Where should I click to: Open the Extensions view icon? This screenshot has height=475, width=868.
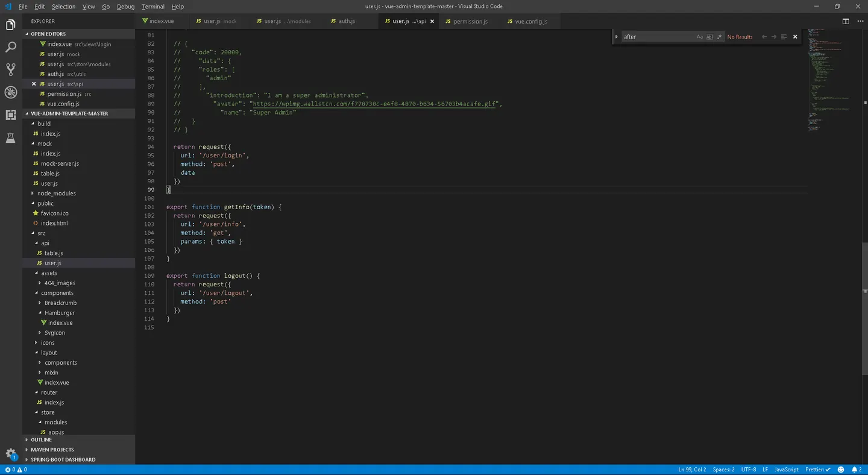pyautogui.click(x=10, y=115)
